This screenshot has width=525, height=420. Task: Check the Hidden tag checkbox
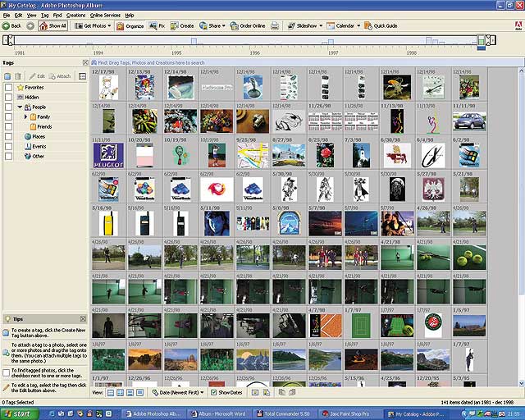pos(9,97)
